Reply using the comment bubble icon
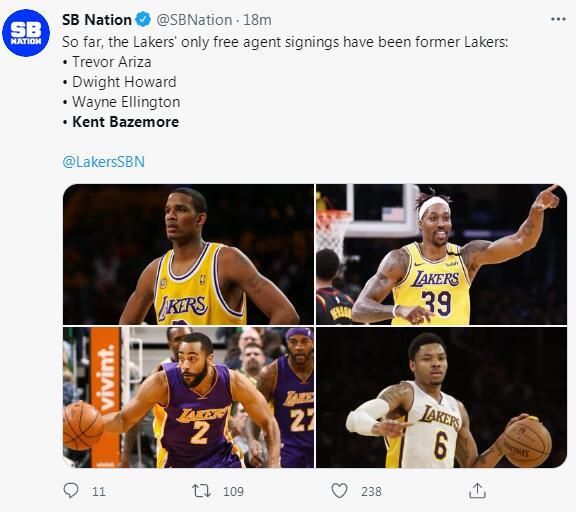This screenshot has width=576, height=512. (x=71, y=490)
